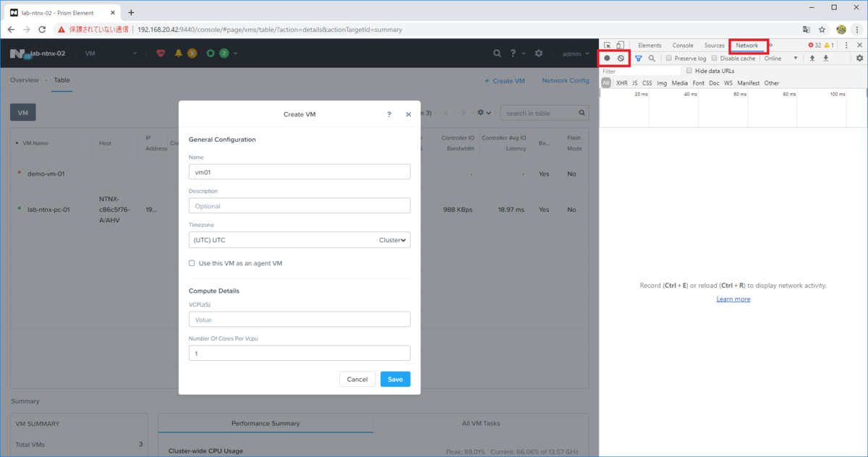Open the Timezone UTC dropdown

299,239
